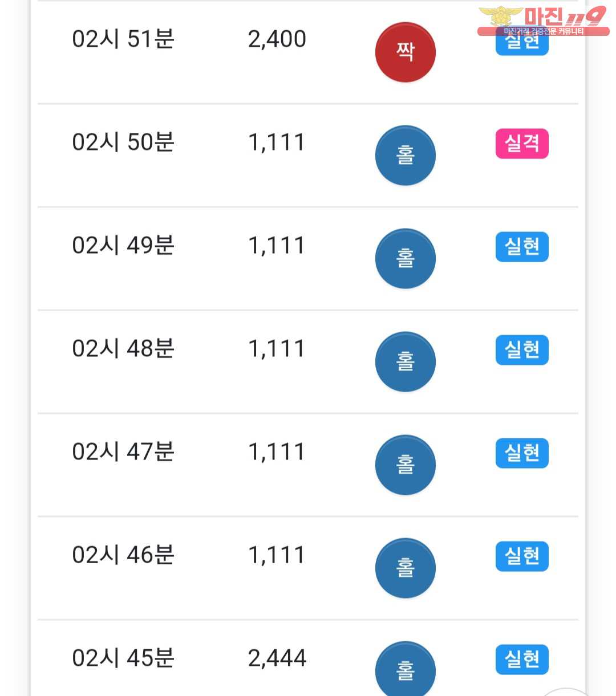Click the blue 홀 circle at 02시 50분
The image size is (616, 696).
click(405, 155)
